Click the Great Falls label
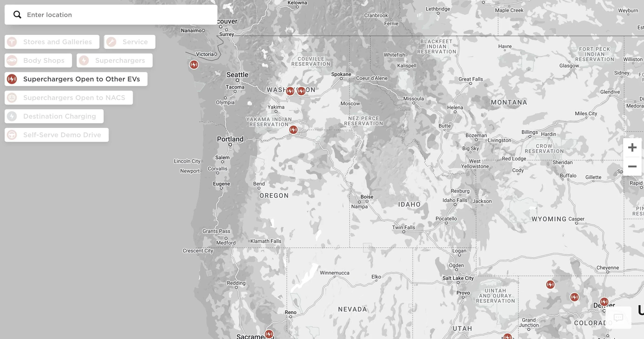The image size is (644, 339). pyautogui.click(x=470, y=79)
